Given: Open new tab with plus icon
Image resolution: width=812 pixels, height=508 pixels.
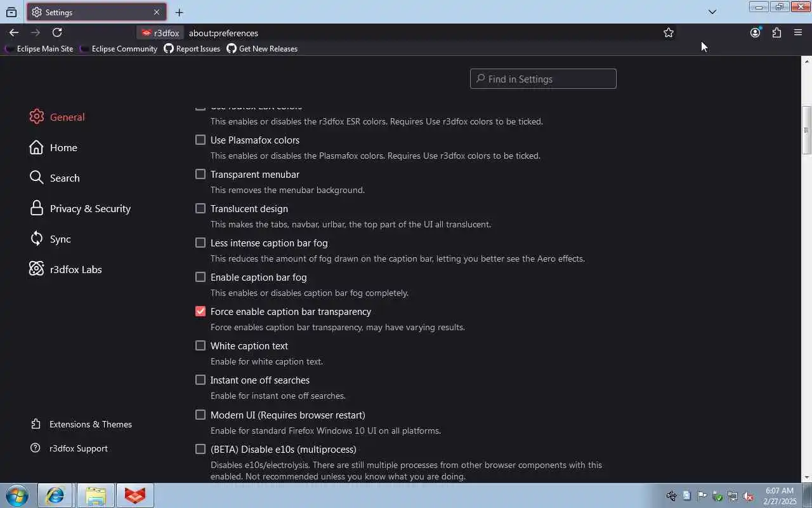Looking at the screenshot, I should tap(179, 12).
